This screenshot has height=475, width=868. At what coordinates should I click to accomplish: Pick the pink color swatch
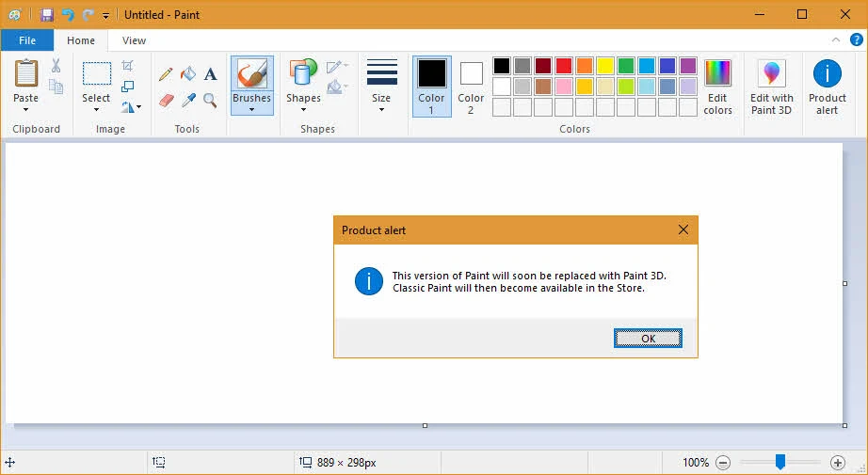564,87
